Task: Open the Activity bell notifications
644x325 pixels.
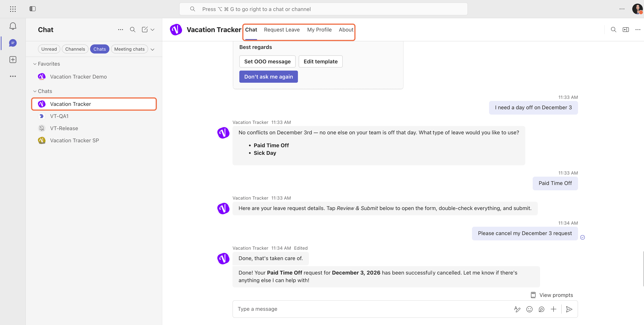Action: tap(13, 26)
